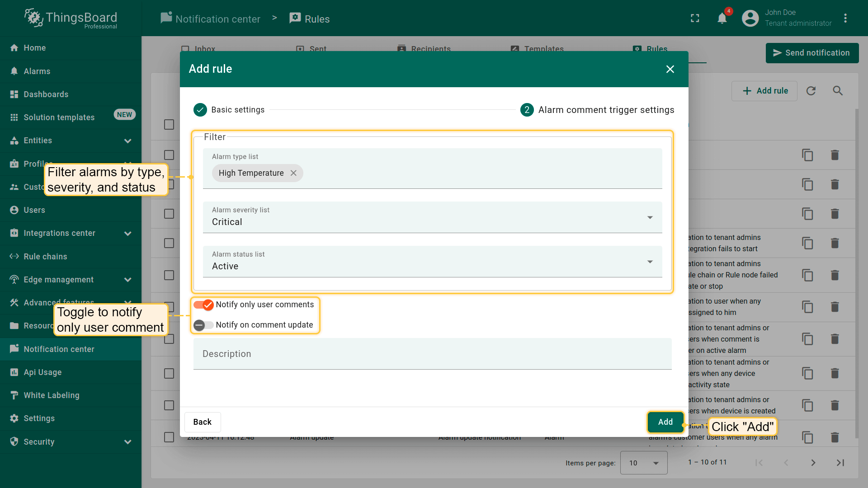Check the table header select-all checkbox

169,125
